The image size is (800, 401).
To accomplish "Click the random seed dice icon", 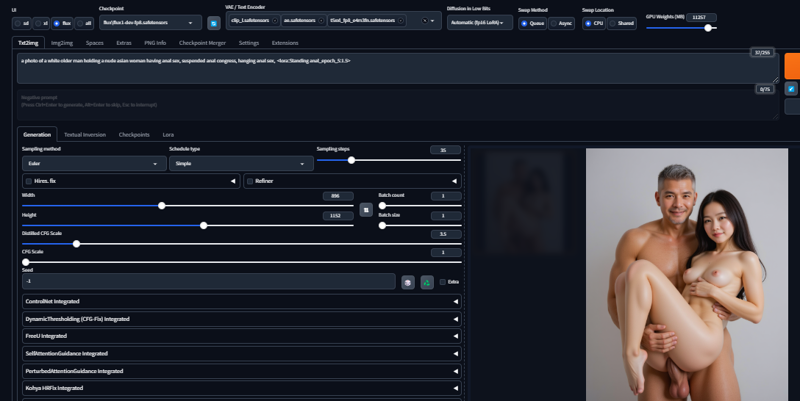I will point(408,282).
